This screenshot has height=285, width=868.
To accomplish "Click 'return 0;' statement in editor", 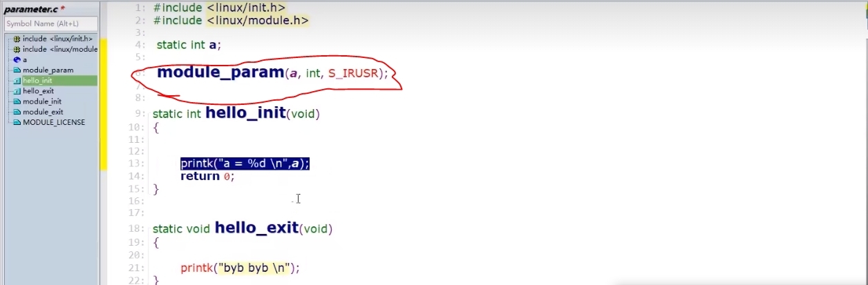I will 208,176.
